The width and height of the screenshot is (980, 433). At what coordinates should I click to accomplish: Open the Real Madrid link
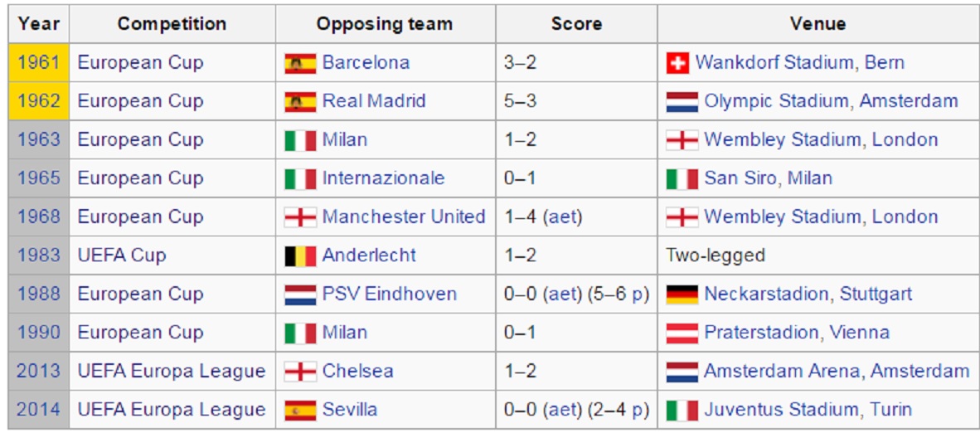374,101
